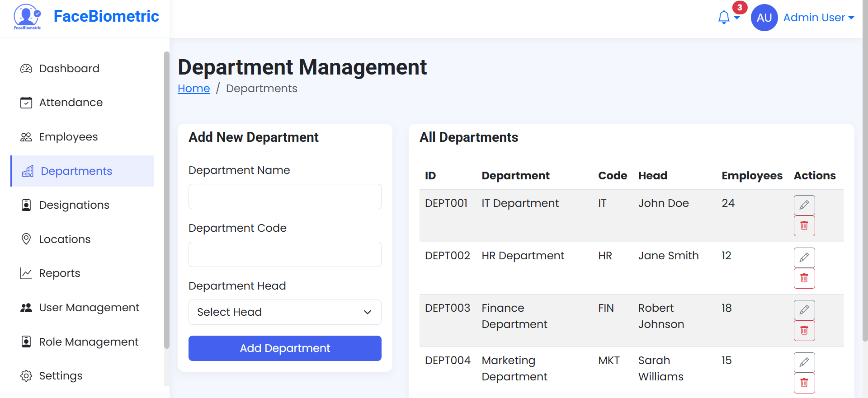The width and height of the screenshot is (868, 398).
Task: Follow the Home breadcrumb link
Action: (194, 89)
